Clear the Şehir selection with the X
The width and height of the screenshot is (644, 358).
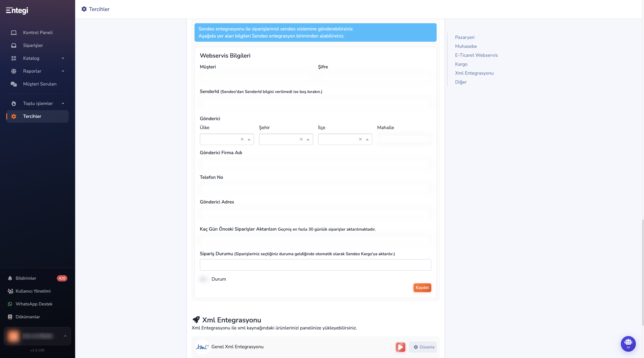[301, 139]
